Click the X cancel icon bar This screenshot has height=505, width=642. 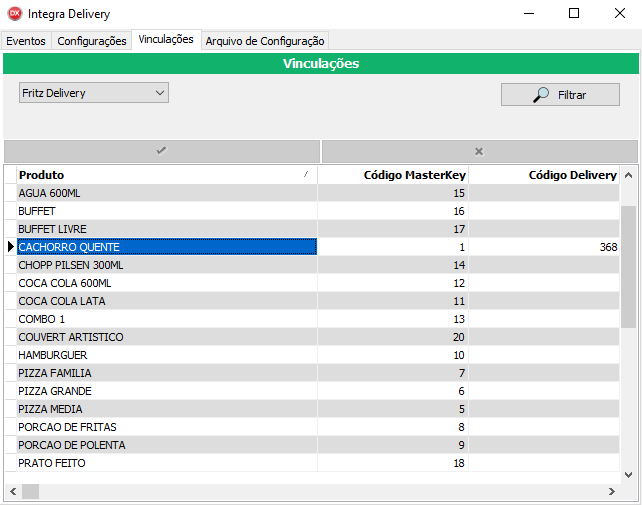click(x=479, y=151)
